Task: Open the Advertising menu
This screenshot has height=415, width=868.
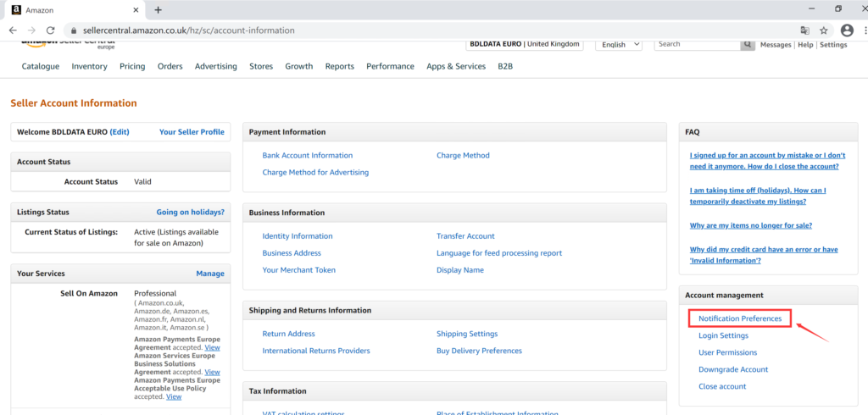Action: (216, 66)
